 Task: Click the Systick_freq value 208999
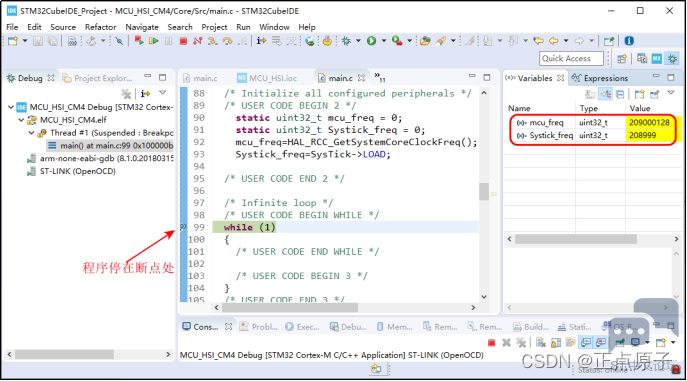tap(643, 135)
